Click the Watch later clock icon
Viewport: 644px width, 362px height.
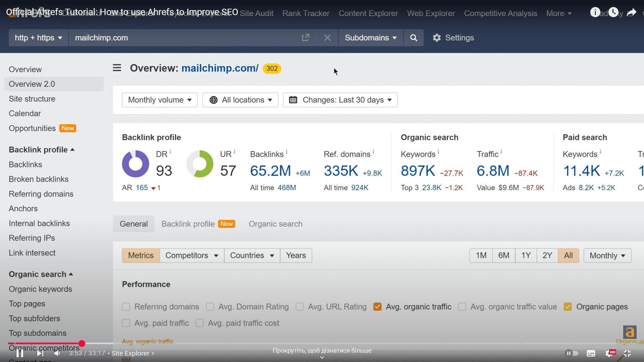[613, 12]
